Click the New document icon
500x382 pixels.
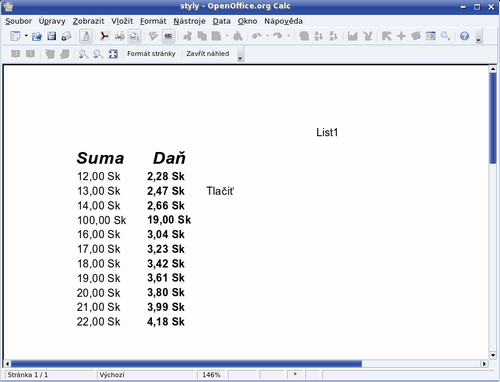[15, 36]
